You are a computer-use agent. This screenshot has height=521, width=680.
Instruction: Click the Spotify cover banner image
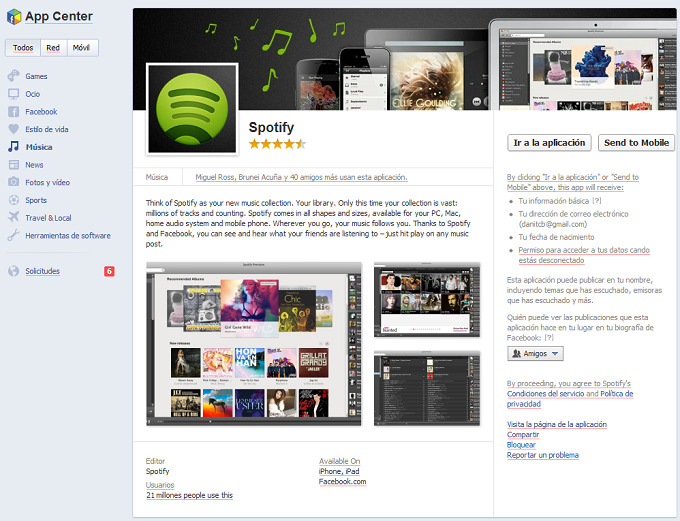(404, 59)
